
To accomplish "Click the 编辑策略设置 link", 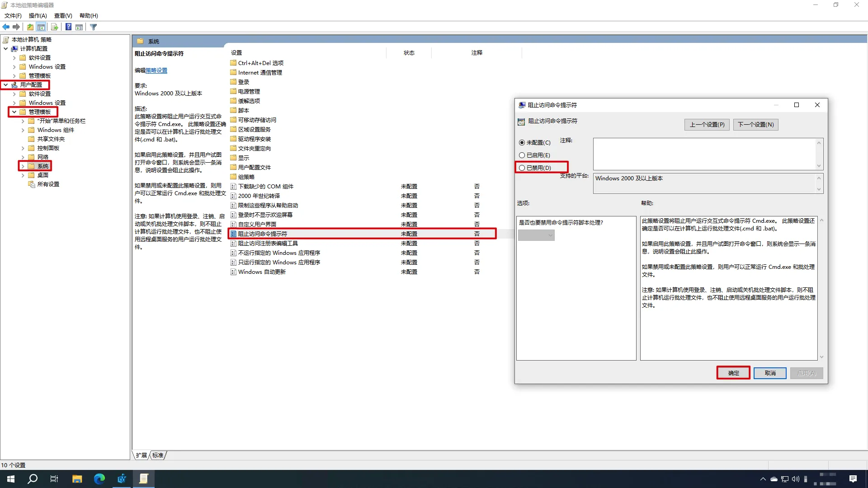I will 156,70.
